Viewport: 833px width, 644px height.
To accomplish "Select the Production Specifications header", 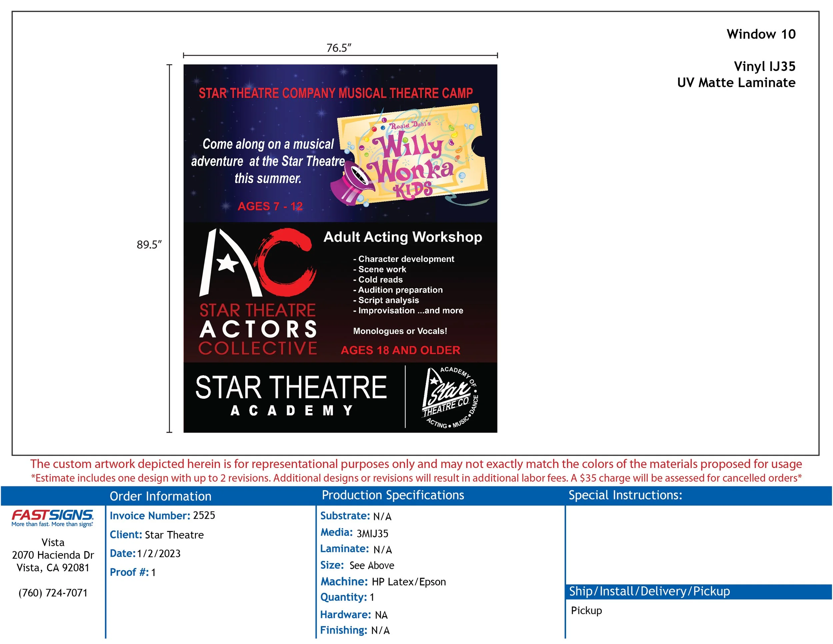I will pyautogui.click(x=393, y=495).
